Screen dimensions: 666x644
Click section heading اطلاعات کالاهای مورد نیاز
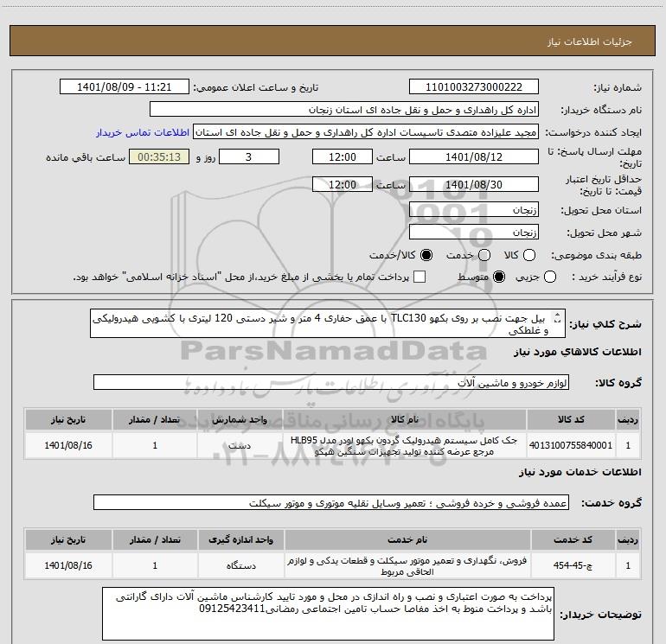tap(577, 352)
